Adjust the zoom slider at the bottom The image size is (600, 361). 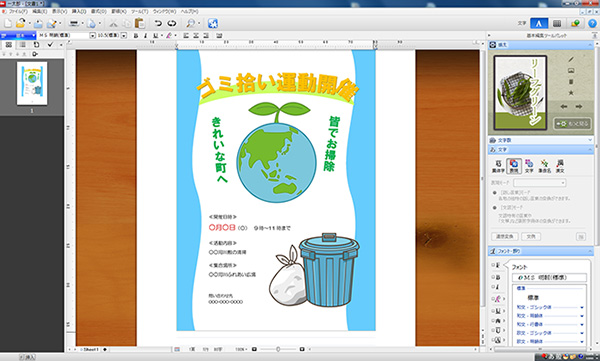[x=278, y=349]
